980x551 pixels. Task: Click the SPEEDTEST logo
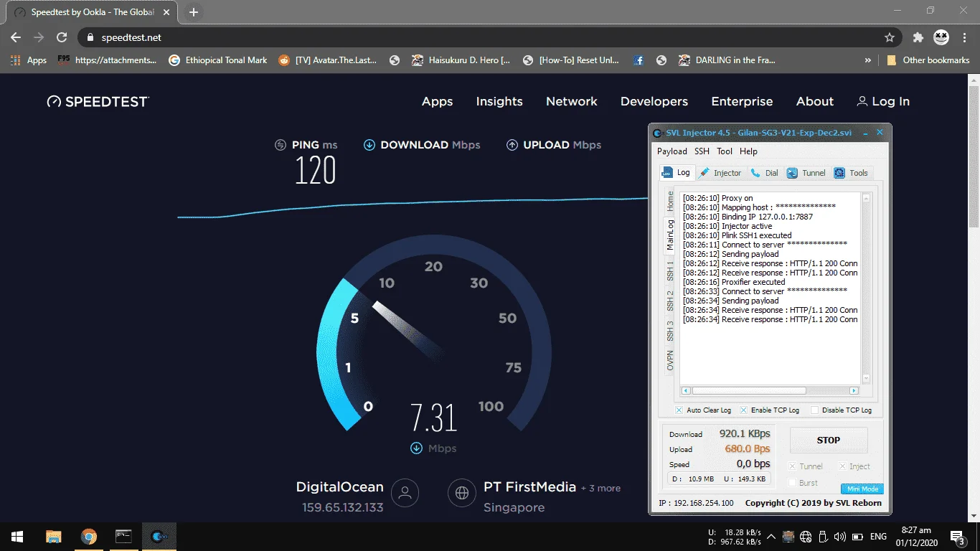pos(98,102)
